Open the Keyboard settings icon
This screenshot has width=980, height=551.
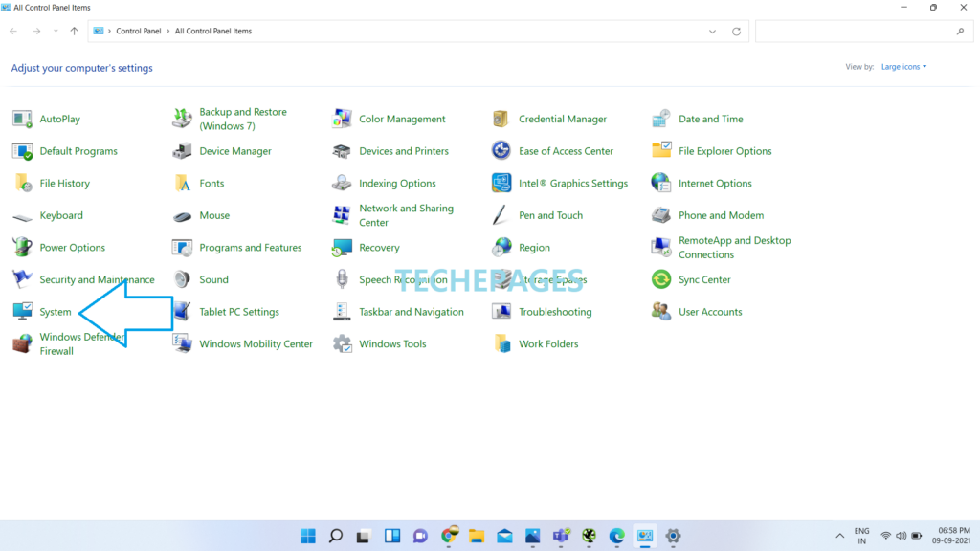point(23,215)
